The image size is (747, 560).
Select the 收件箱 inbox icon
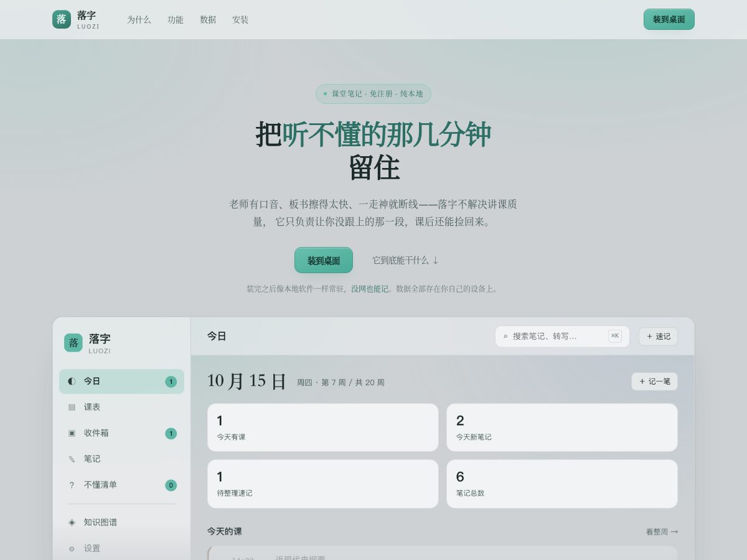click(72, 433)
